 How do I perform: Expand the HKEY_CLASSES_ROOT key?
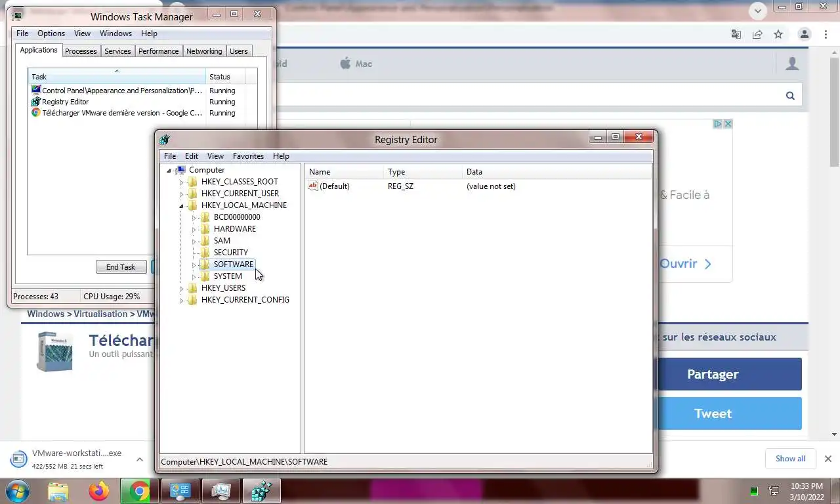pos(182,182)
